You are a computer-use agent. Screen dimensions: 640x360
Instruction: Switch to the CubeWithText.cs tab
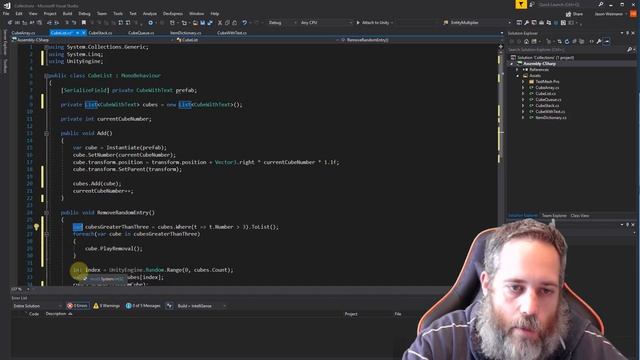232,33
